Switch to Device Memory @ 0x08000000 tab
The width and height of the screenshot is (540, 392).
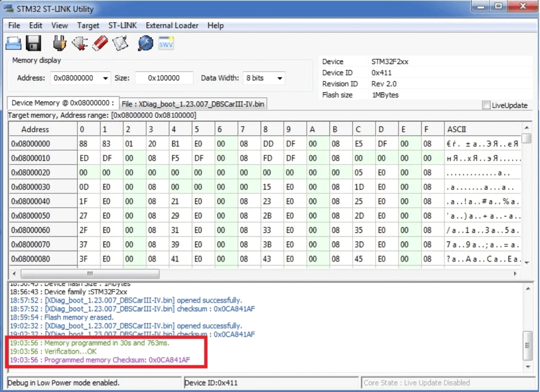click(x=63, y=103)
